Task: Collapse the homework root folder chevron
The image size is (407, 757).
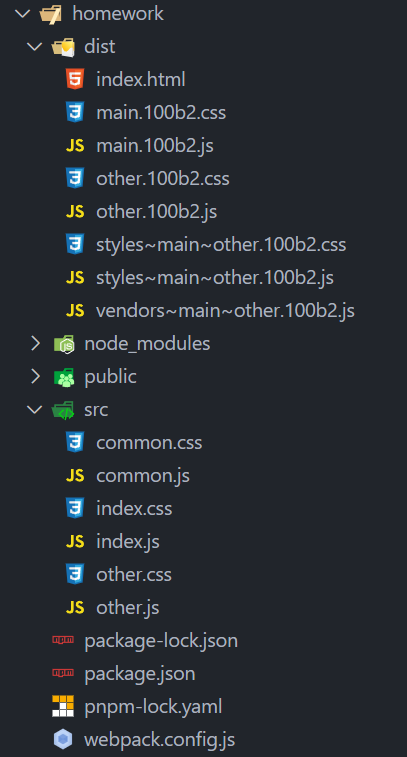Action: (x=23, y=13)
